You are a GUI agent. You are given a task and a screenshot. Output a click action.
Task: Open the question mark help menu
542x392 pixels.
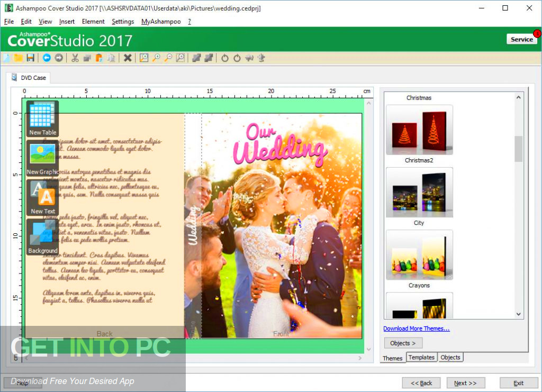point(189,21)
